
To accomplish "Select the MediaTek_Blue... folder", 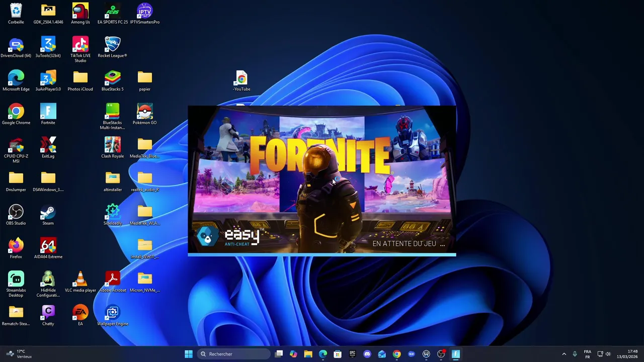I will (145, 148).
